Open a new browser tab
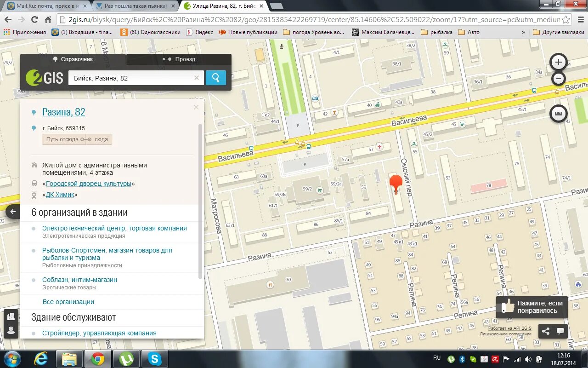This screenshot has height=368, width=588. (x=276, y=6)
